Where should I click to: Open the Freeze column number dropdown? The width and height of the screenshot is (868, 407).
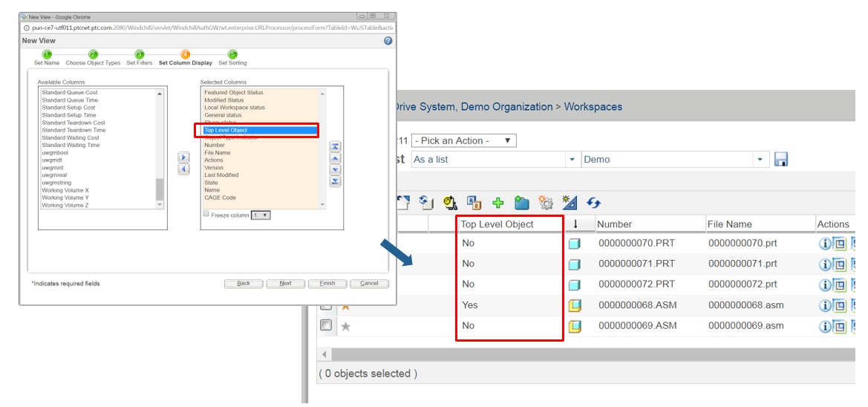click(261, 215)
